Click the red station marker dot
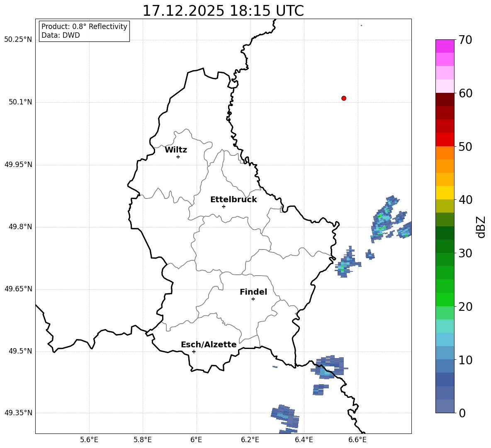 point(343,98)
